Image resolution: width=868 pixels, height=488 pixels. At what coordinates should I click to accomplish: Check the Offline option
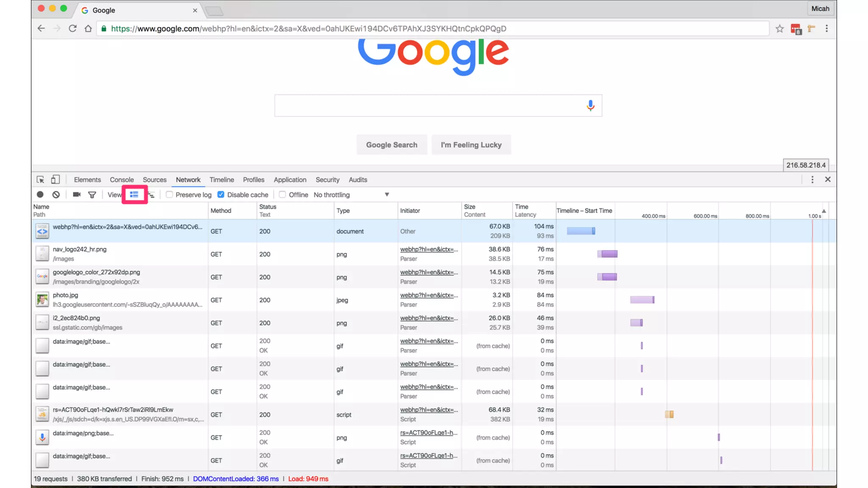(283, 194)
